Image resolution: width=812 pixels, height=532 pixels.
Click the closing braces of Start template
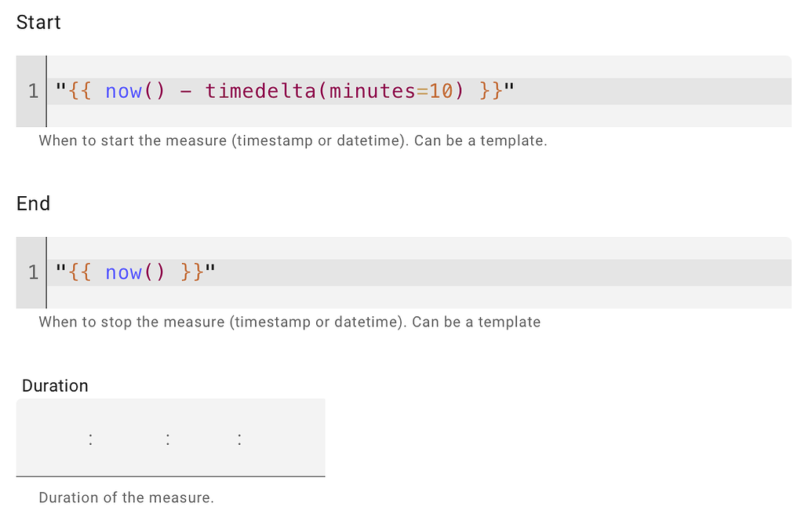tap(490, 92)
